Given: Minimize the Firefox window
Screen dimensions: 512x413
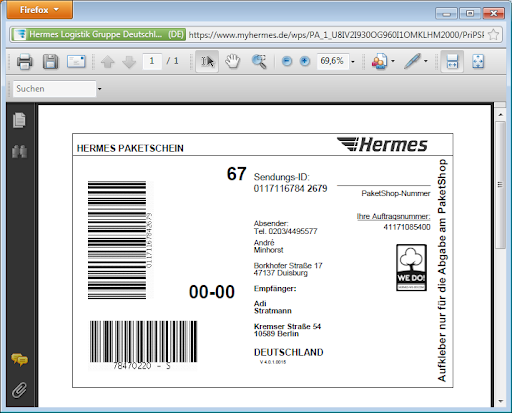Looking at the screenshot, I should point(447,14).
